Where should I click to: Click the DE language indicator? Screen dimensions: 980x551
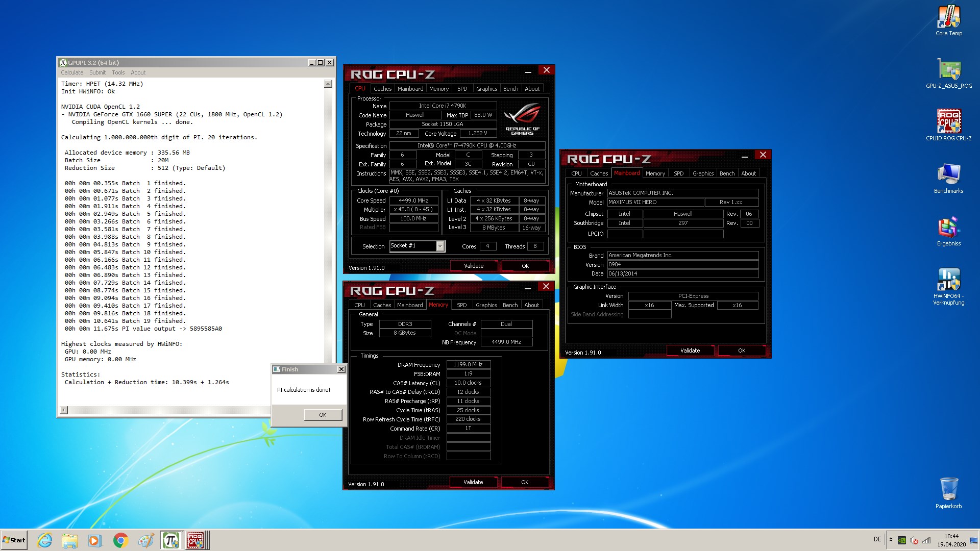(877, 539)
